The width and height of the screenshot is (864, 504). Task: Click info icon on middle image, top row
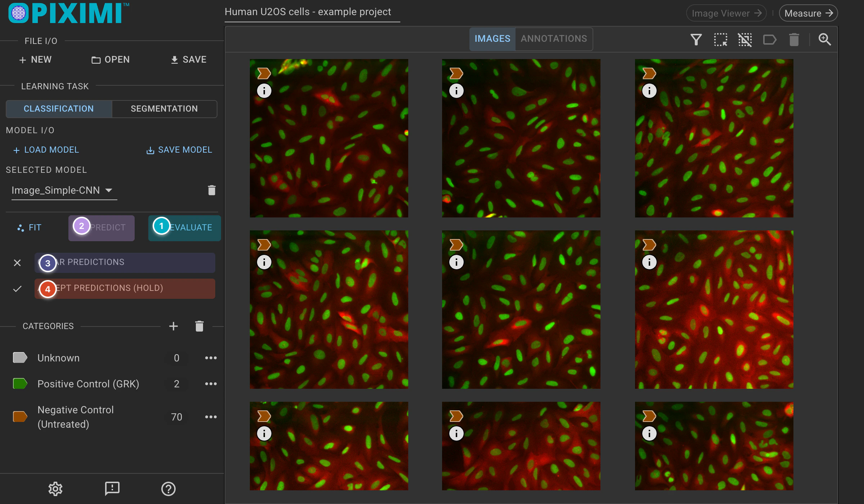(456, 91)
